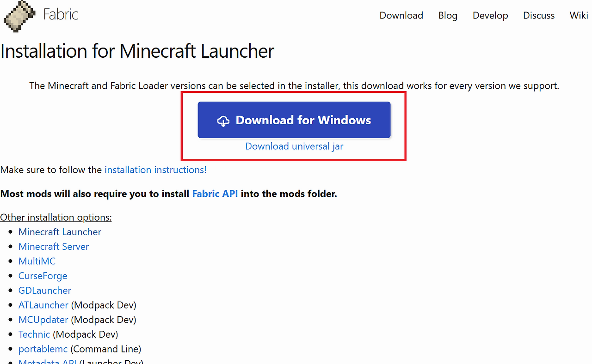Open the portablemc link
This screenshot has height=364, width=592.
pyautogui.click(x=43, y=349)
